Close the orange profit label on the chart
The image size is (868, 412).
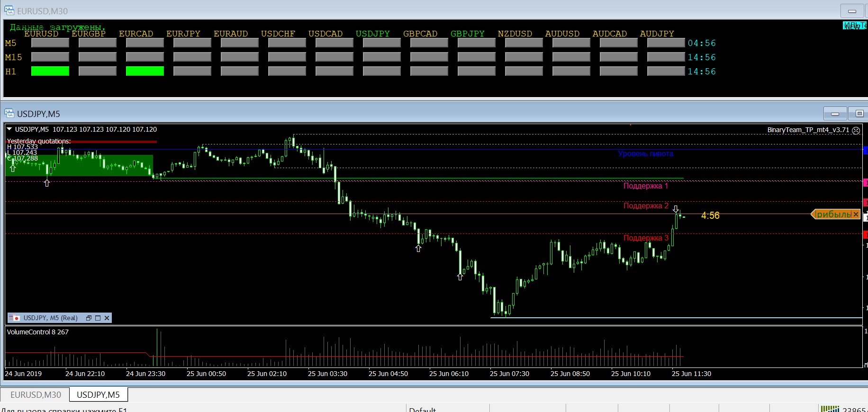click(856, 215)
